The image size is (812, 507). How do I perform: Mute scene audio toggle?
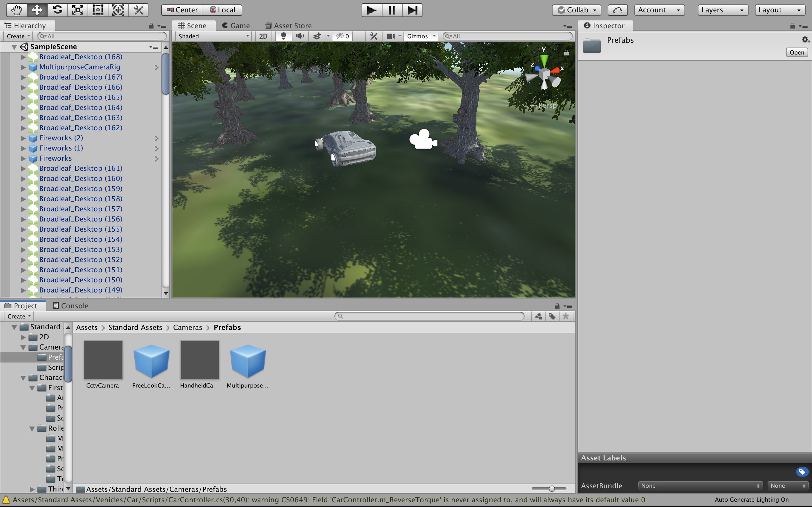pos(300,36)
